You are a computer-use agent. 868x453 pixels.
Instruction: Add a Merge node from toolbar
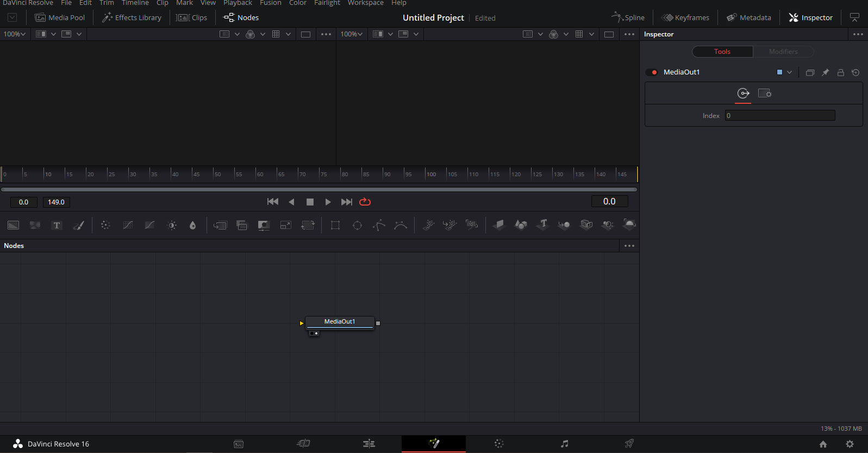pyautogui.click(x=220, y=225)
